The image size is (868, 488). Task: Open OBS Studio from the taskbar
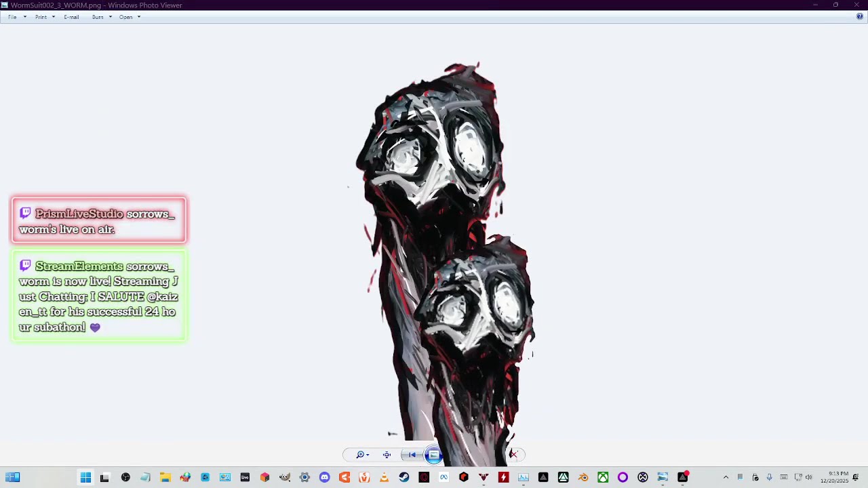(x=125, y=478)
